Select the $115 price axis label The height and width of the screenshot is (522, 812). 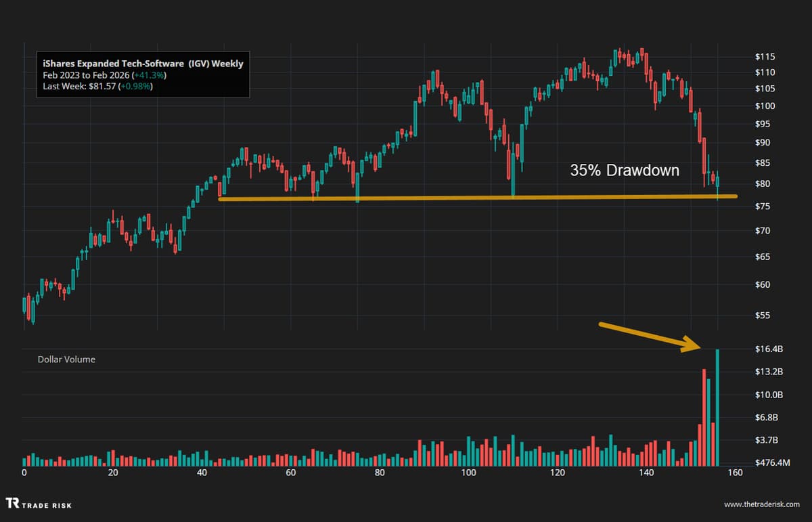click(765, 56)
